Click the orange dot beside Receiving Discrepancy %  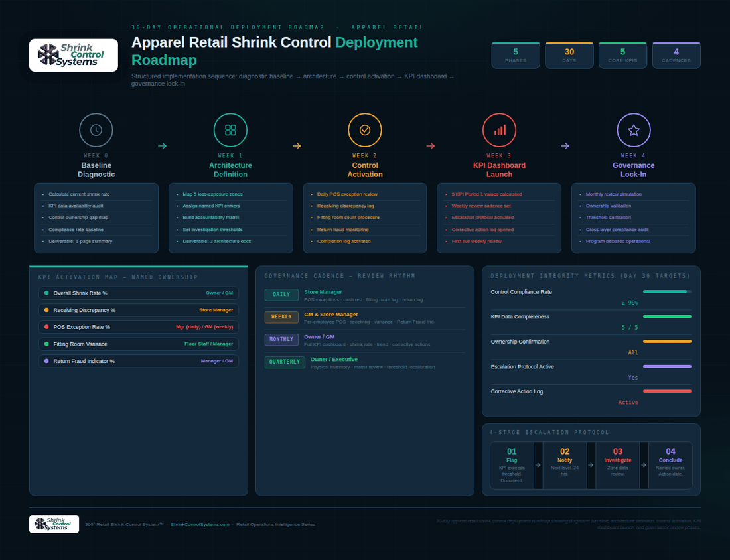[x=46, y=310]
